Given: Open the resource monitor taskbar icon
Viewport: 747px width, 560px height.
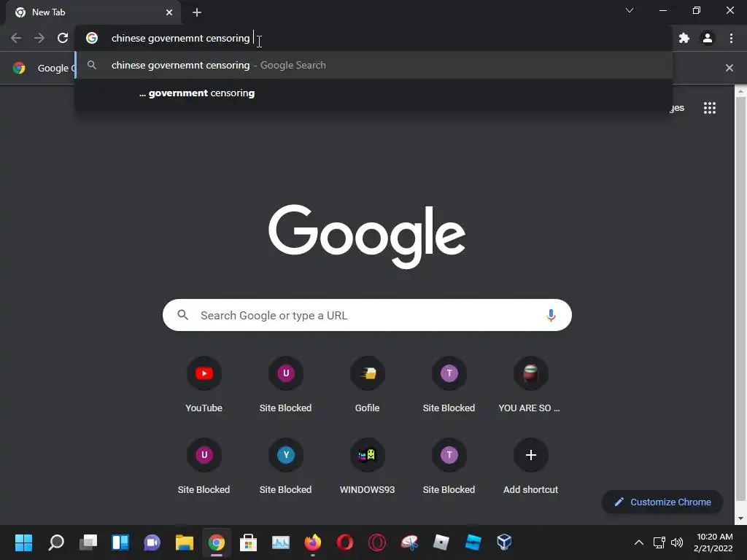Looking at the screenshot, I should coord(281,542).
